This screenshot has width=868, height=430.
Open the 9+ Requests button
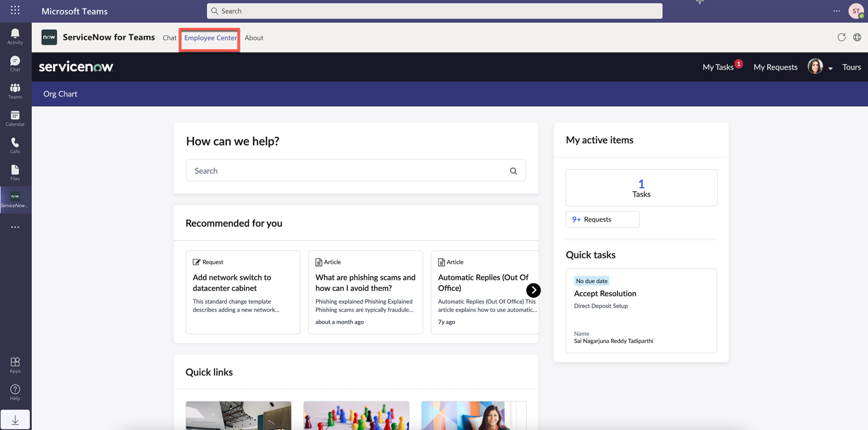click(602, 219)
